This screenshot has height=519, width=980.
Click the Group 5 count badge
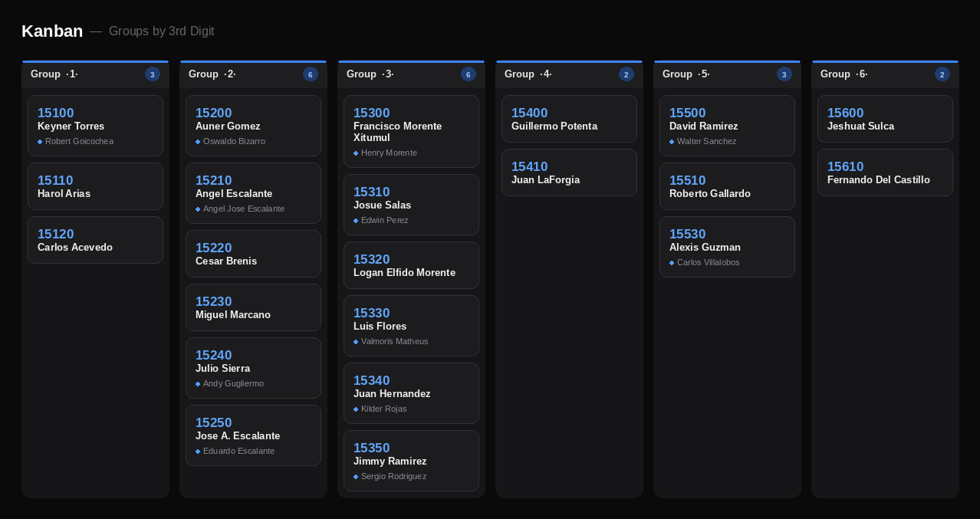(x=784, y=74)
